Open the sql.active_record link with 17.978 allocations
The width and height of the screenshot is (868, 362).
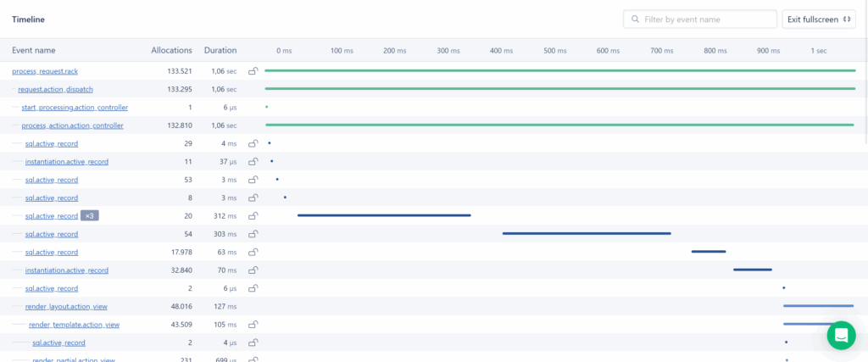click(x=52, y=252)
